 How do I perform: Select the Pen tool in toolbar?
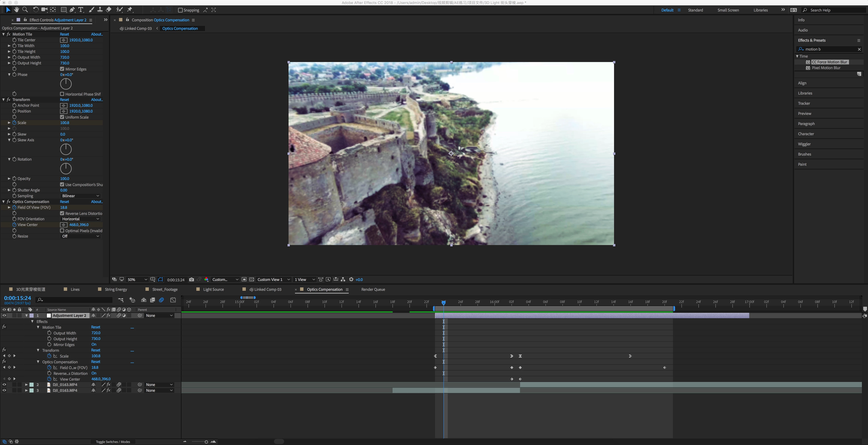click(x=72, y=10)
